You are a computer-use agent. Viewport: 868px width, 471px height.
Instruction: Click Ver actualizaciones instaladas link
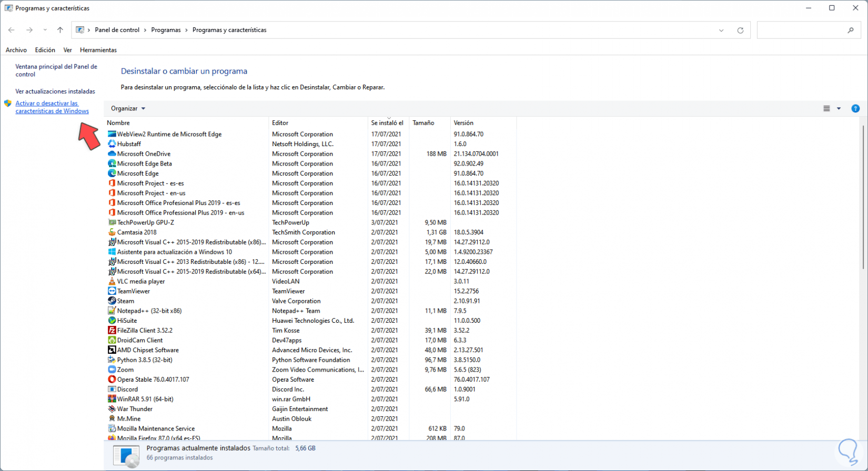[55, 91]
